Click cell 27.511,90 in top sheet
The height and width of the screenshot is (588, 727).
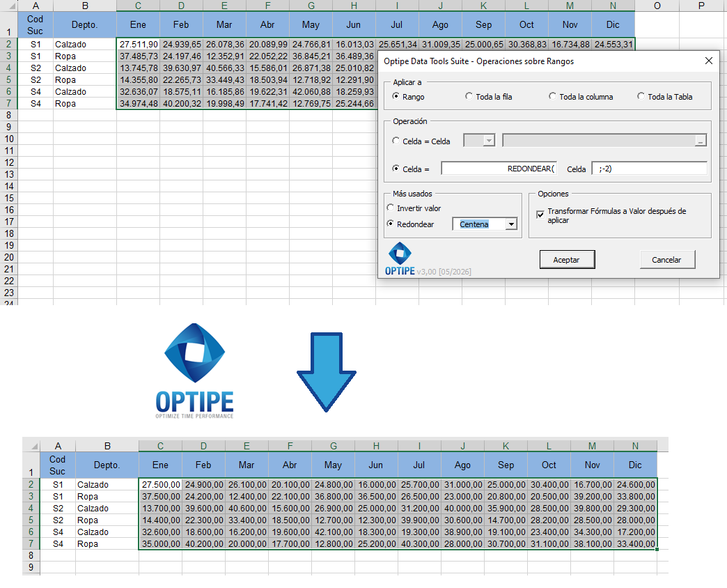point(138,44)
